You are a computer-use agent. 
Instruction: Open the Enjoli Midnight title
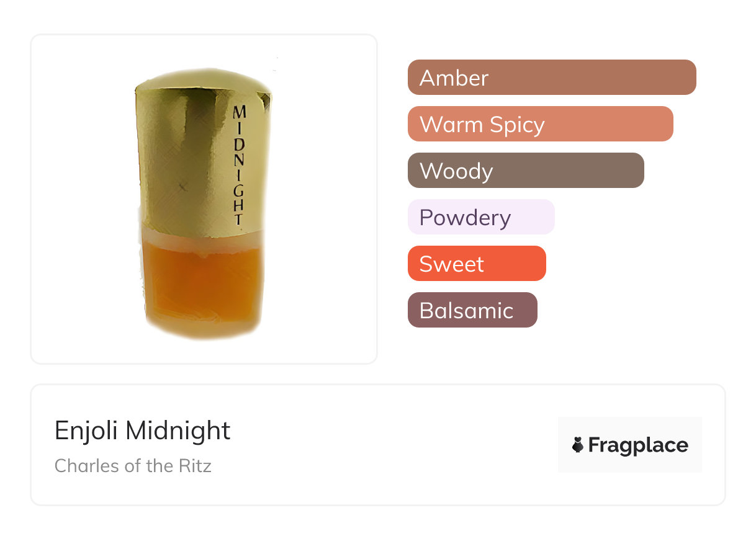click(143, 431)
